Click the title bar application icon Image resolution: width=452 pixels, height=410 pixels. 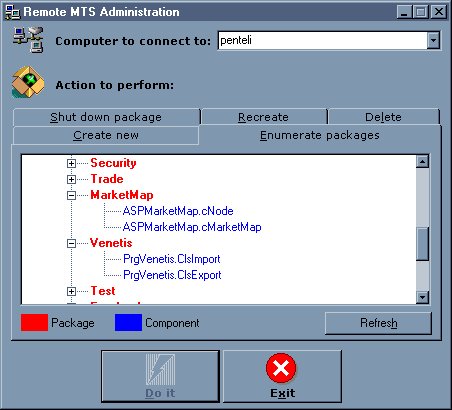point(13,12)
